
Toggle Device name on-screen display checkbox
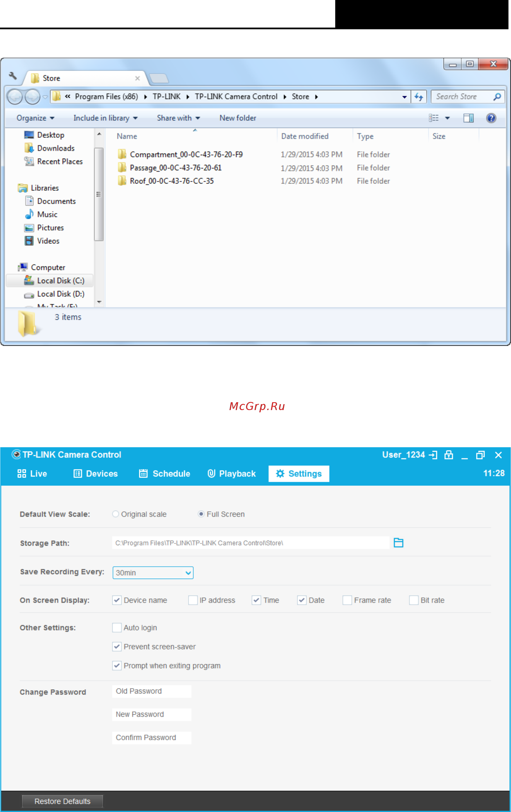116,600
